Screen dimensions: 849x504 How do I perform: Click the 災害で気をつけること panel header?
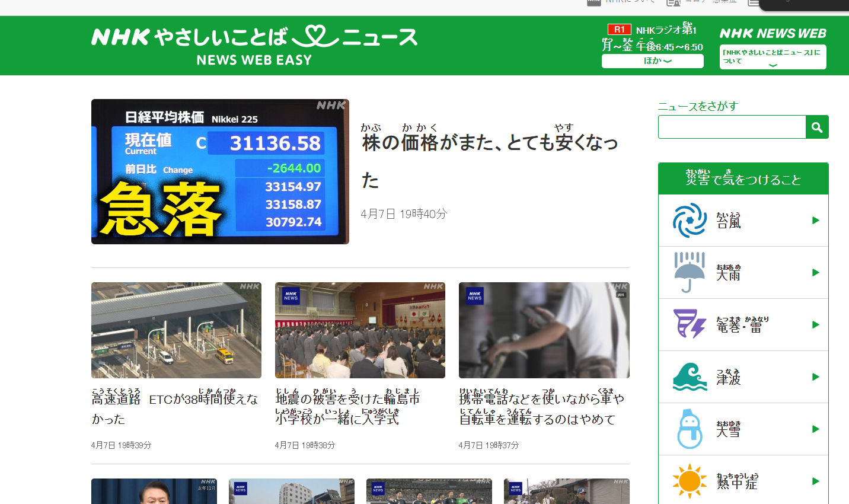743,178
